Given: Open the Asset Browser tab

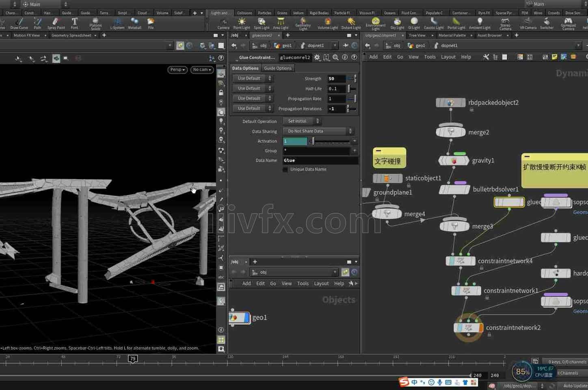Looking at the screenshot, I should (489, 35).
